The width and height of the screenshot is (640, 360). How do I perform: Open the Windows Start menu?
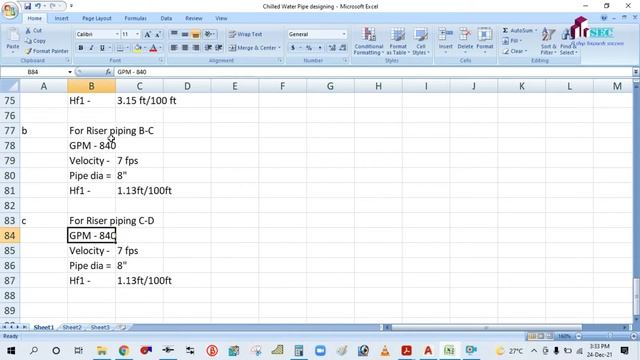click(11, 351)
